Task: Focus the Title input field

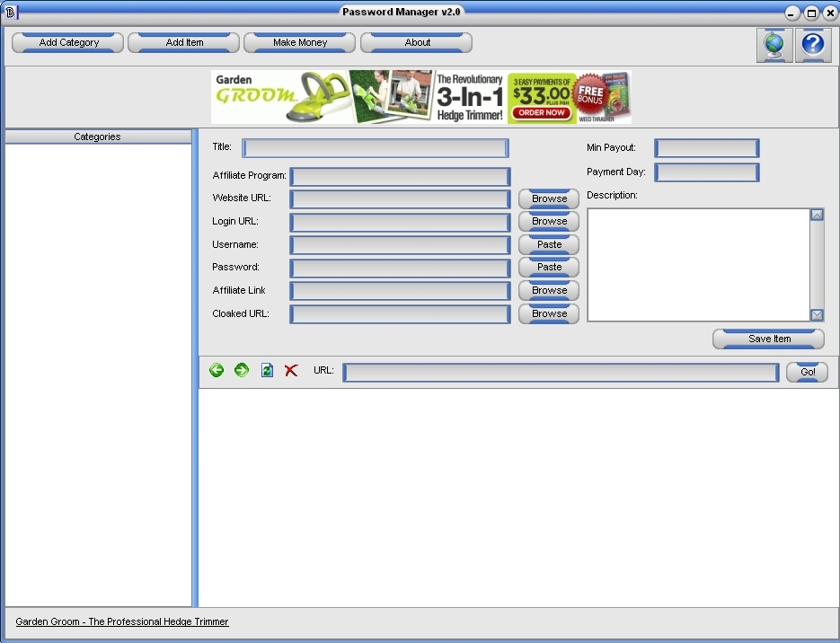Action: pyautogui.click(x=375, y=148)
